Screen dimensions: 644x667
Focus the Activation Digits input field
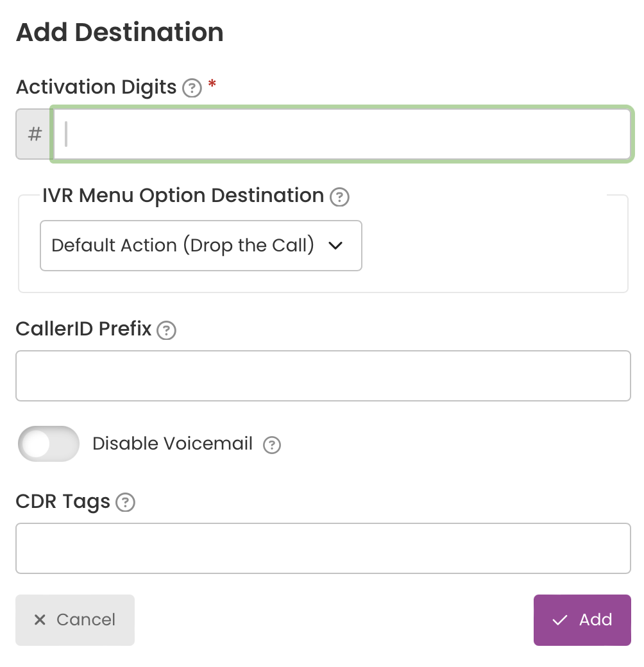pos(343,134)
